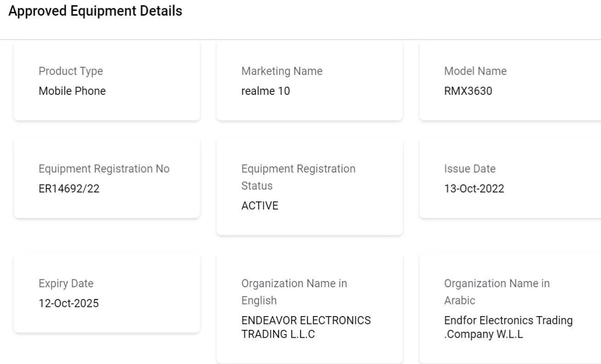Select the ACTIVE status value
This screenshot has height=364, width=601.
tap(260, 206)
